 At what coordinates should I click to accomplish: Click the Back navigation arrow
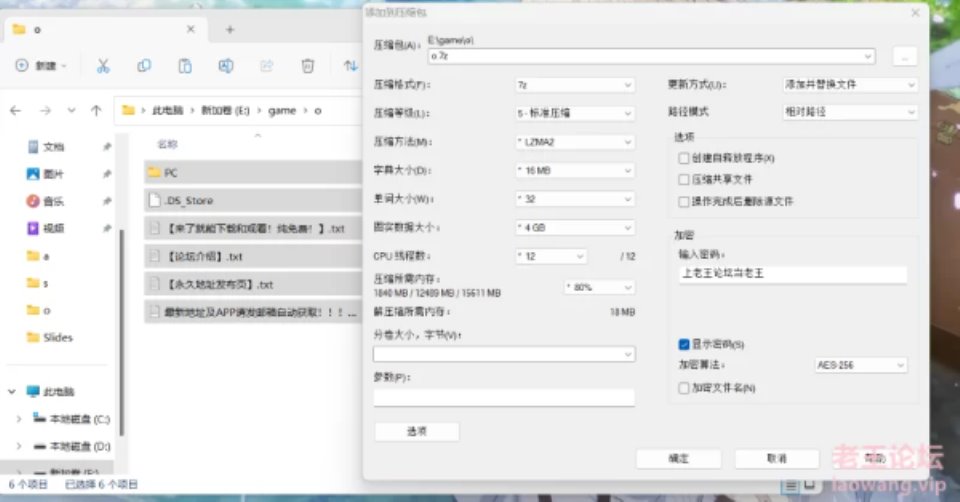(x=17, y=111)
